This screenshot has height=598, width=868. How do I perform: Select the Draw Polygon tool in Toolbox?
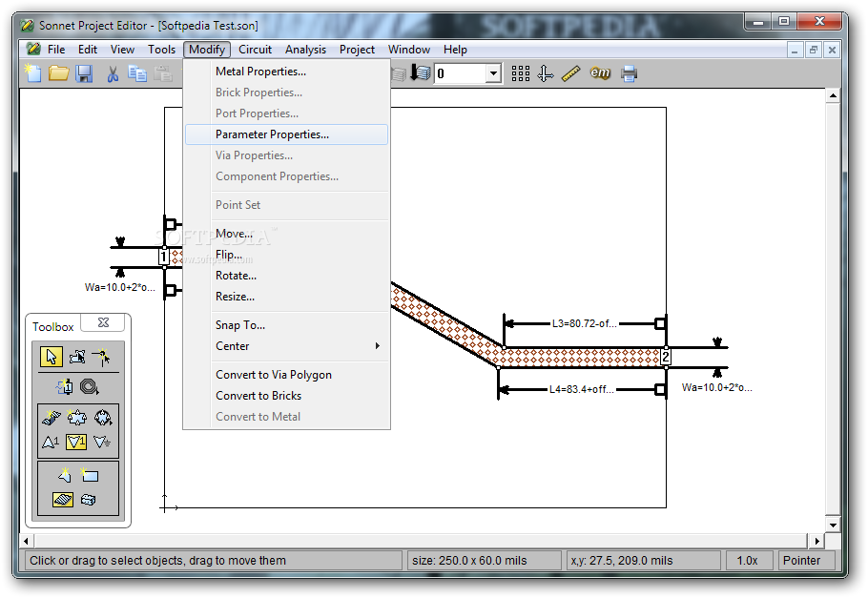click(x=64, y=475)
